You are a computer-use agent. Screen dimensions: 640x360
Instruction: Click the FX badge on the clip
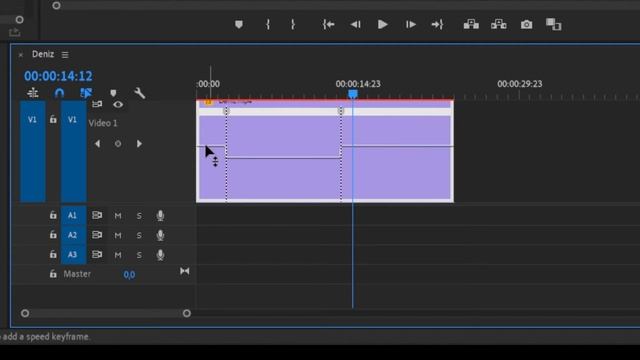208,102
